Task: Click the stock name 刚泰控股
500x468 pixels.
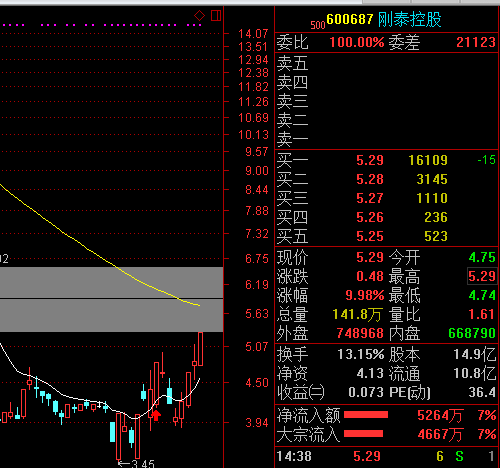Action: click(410, 19)
